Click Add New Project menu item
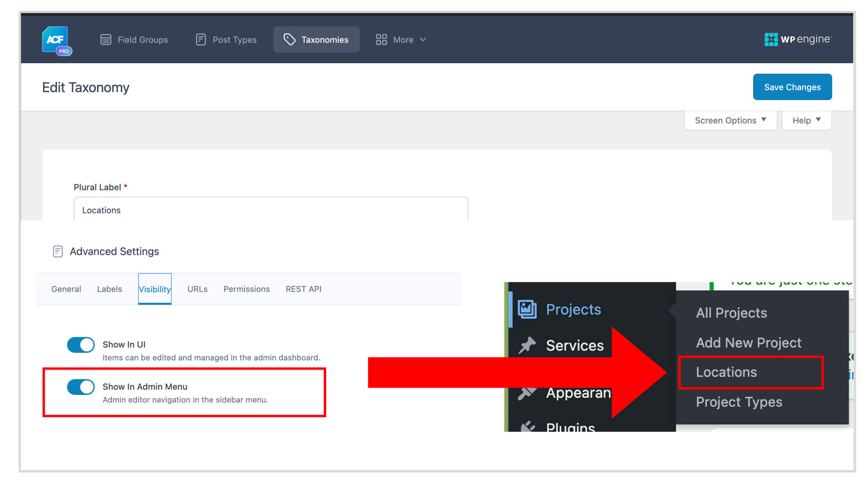The height and width of the screenshot is (494, 868). 748,342
